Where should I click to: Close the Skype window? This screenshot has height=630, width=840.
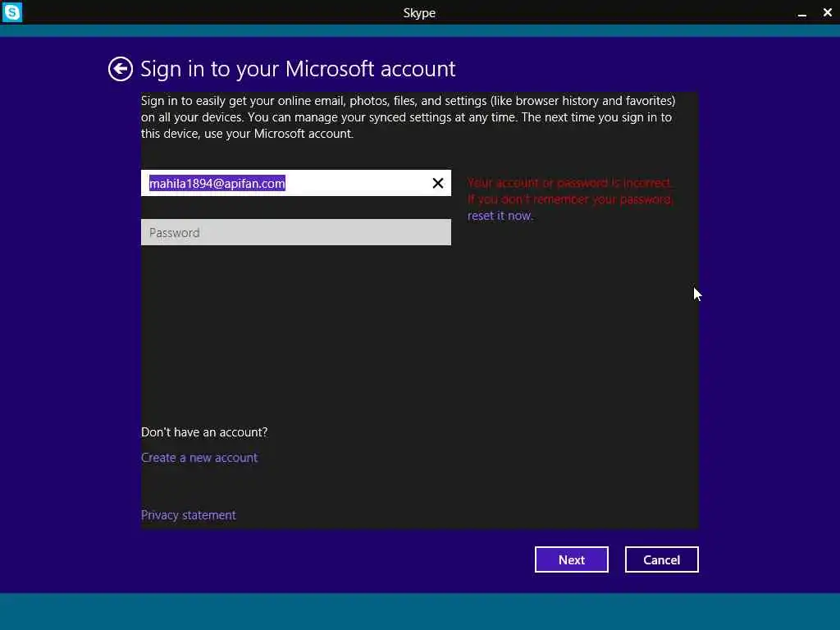pos(827,12)
